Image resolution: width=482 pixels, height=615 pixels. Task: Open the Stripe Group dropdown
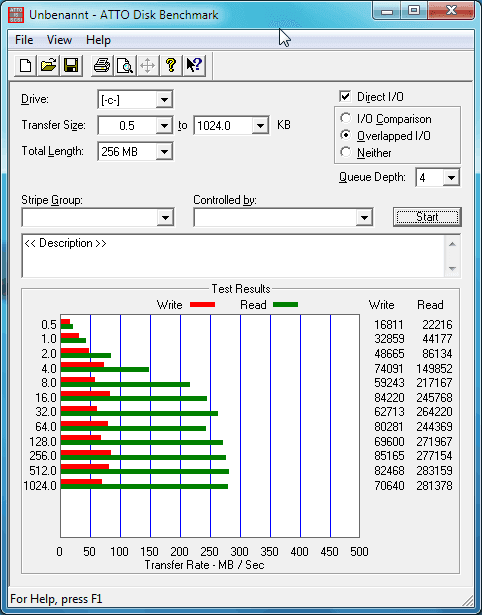click(165, 217)
